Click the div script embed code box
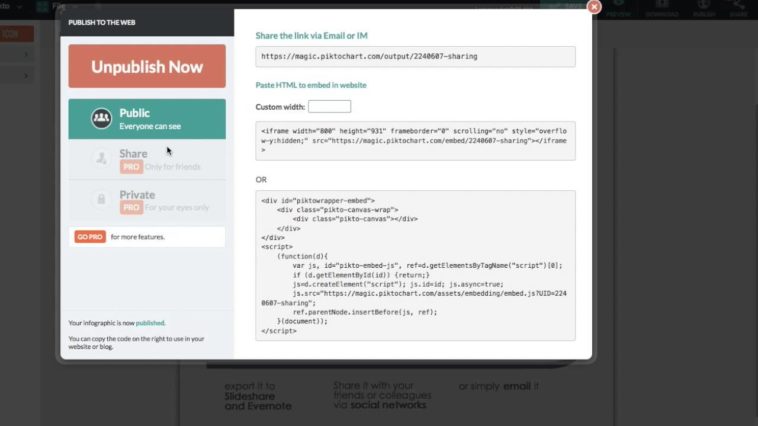758x426 pixels. 415,265
